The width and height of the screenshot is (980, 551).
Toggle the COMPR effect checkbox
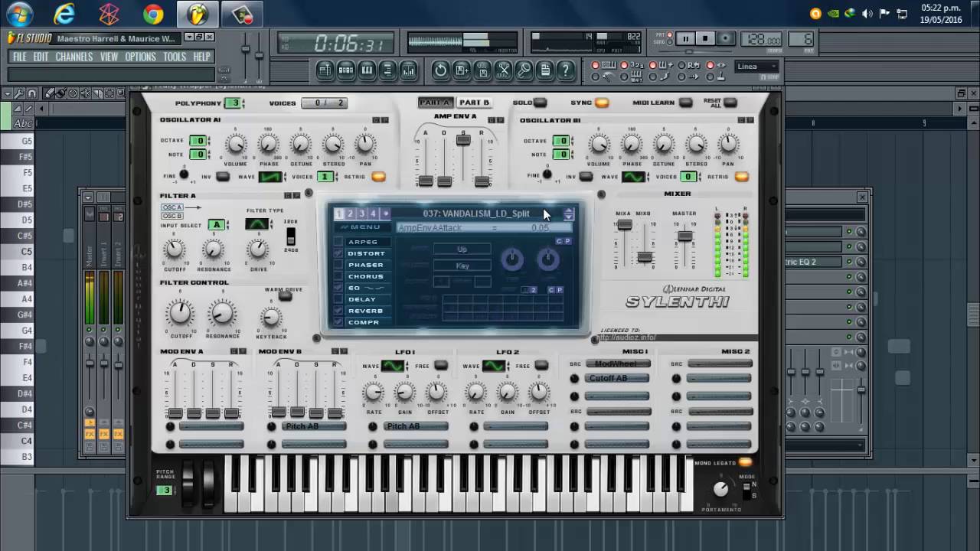pyautogui.click(x=338, y=322)
